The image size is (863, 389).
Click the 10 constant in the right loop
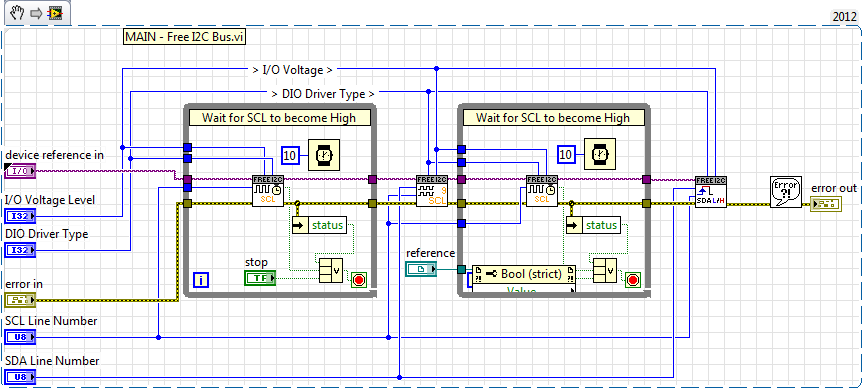click(x=566, y=156)
